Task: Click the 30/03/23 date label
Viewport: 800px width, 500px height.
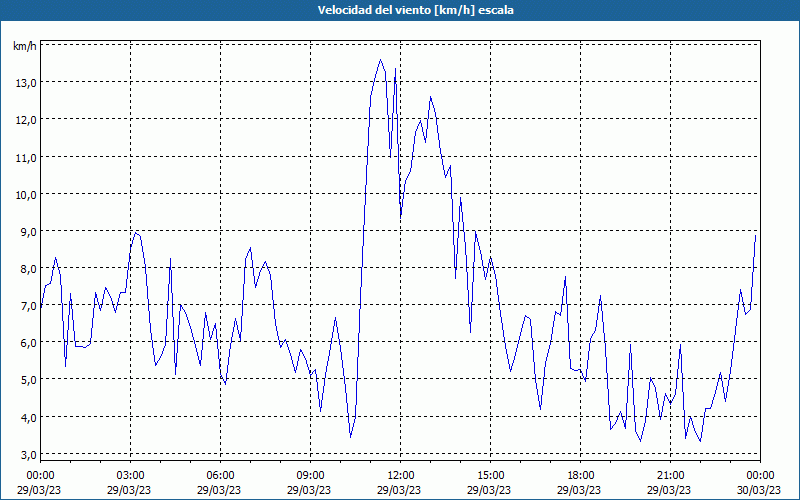Action: (759, 490)
